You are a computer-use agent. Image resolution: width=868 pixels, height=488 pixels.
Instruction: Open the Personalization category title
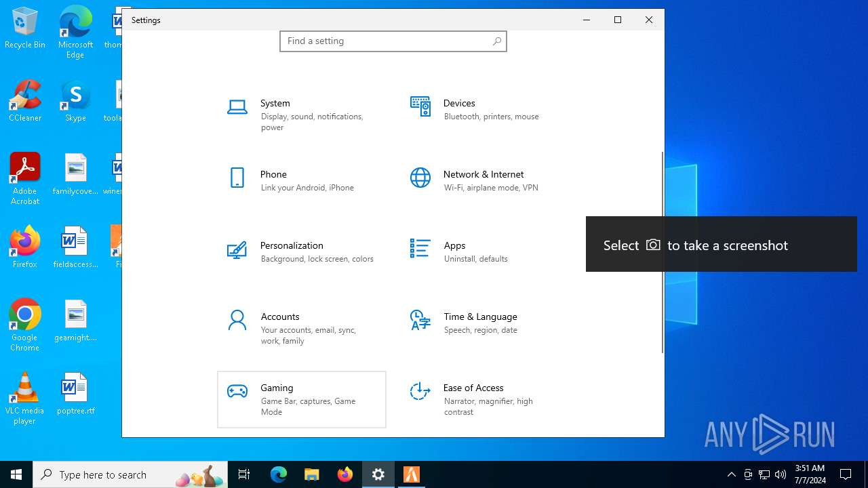(292, 245)
